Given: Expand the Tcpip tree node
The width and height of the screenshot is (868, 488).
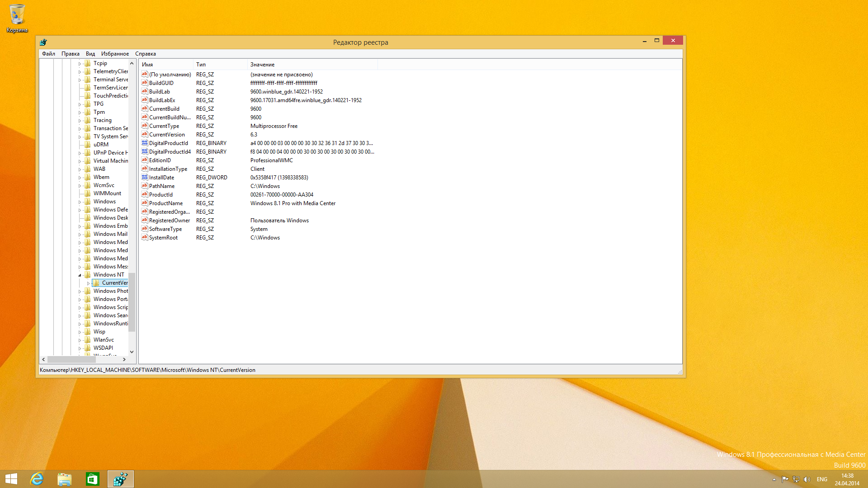Looking at the screenshot, I should click(x=80, y=63).
